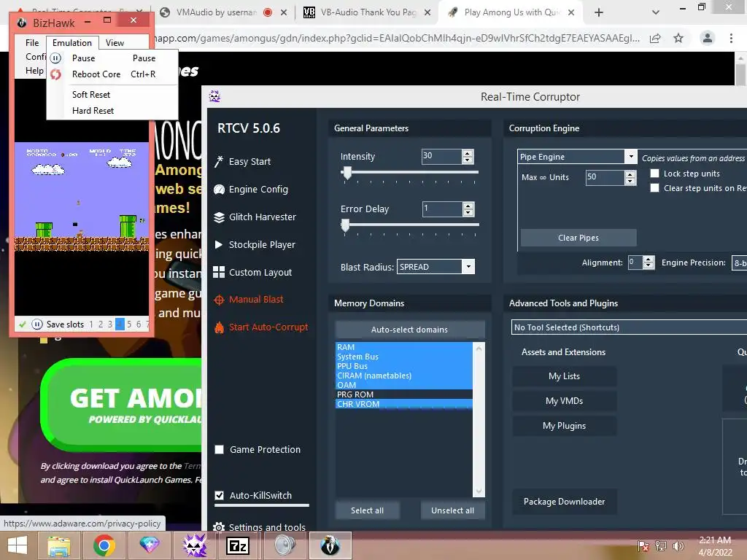The height and width of the screenshot is (560, 747).
Task: Click the Clear Pipes button
Action: (x=578, y=238)
